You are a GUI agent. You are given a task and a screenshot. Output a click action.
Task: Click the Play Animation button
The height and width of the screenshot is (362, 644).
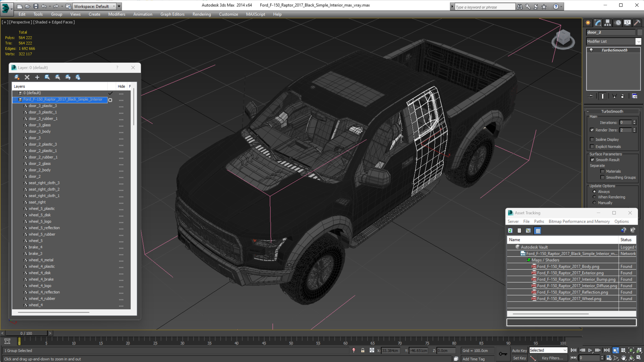[590, 350]
